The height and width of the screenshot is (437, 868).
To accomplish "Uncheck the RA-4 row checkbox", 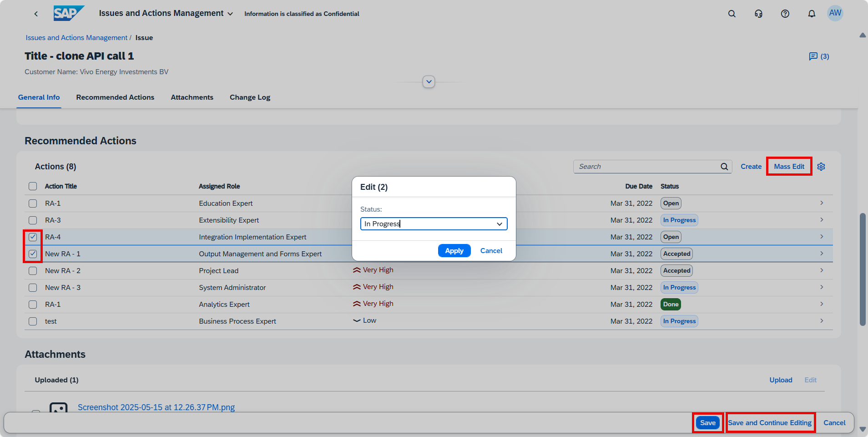I will [x=33, y=237].
